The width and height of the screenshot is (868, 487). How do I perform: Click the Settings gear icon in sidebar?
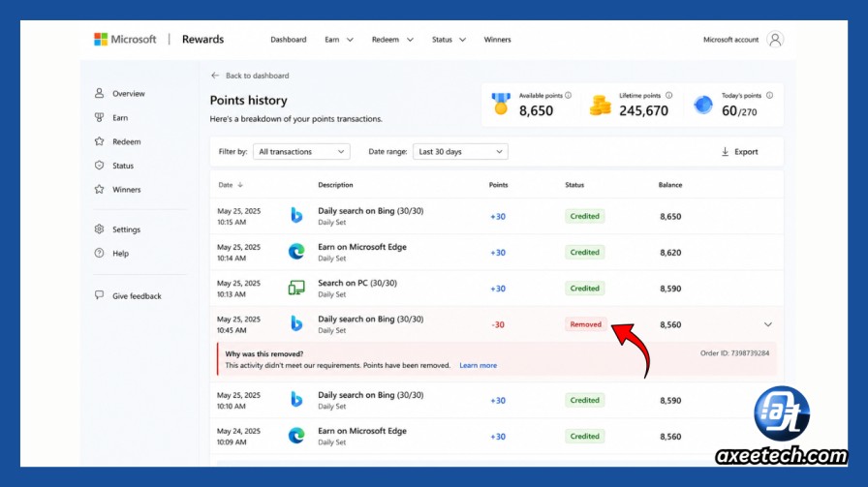(99, 229)
